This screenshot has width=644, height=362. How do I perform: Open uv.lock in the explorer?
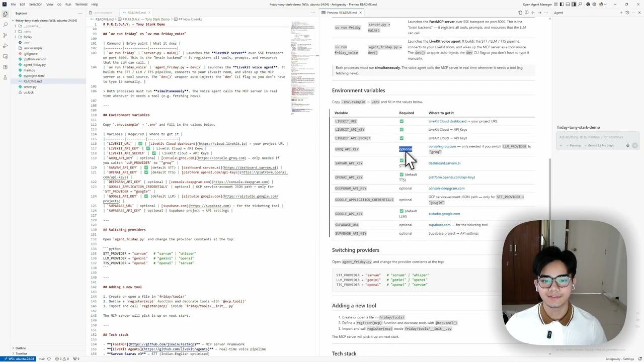pos(28,93)
